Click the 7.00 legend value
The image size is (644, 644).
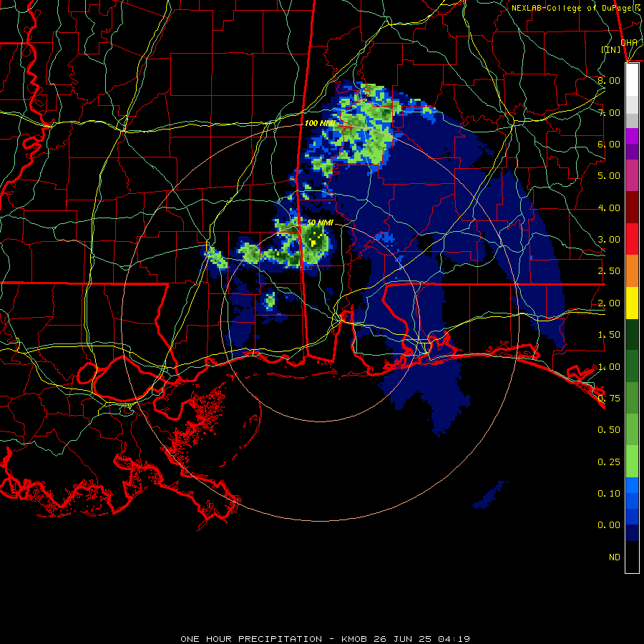(x=609, y=112)
